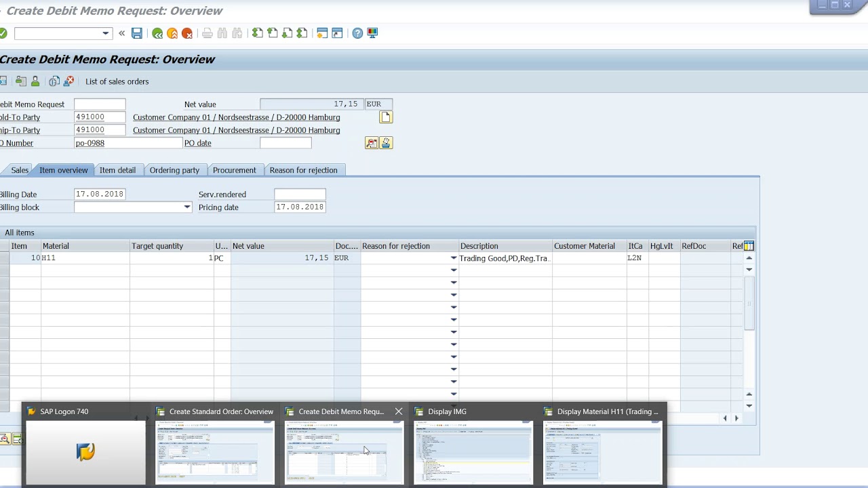Click the PO date input field

285,143
